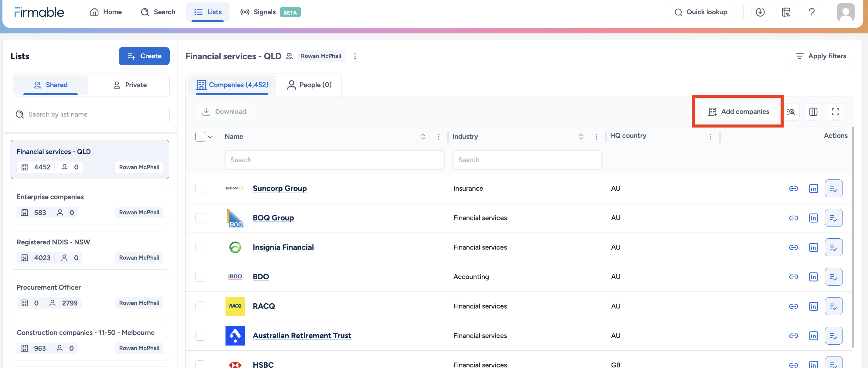Click the Firmable logo
Screen dimensions: 868x368
pos(39,12)
